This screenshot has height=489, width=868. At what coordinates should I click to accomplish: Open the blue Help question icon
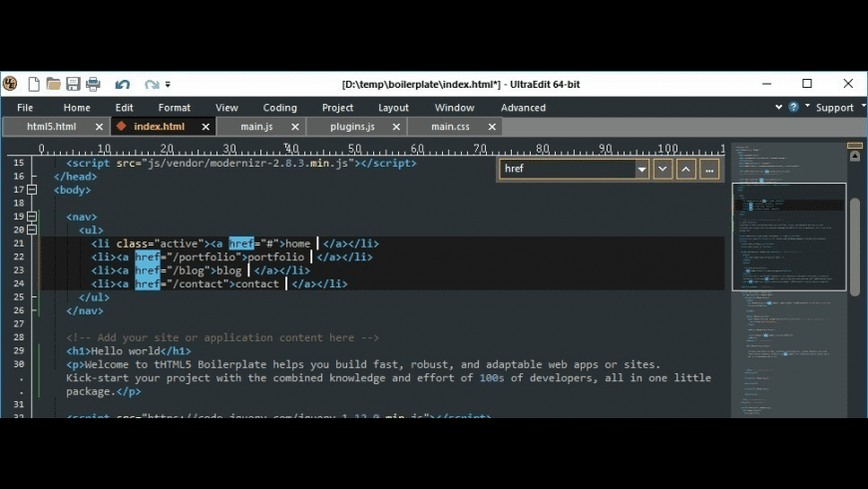click(x=794, y=108)
